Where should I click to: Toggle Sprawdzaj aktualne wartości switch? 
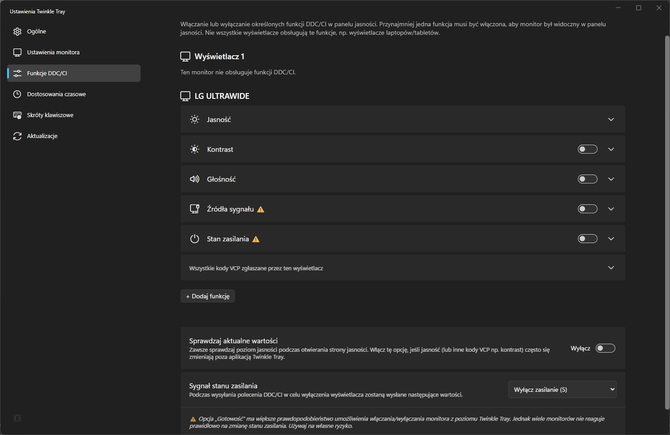(x=604, y=348)
